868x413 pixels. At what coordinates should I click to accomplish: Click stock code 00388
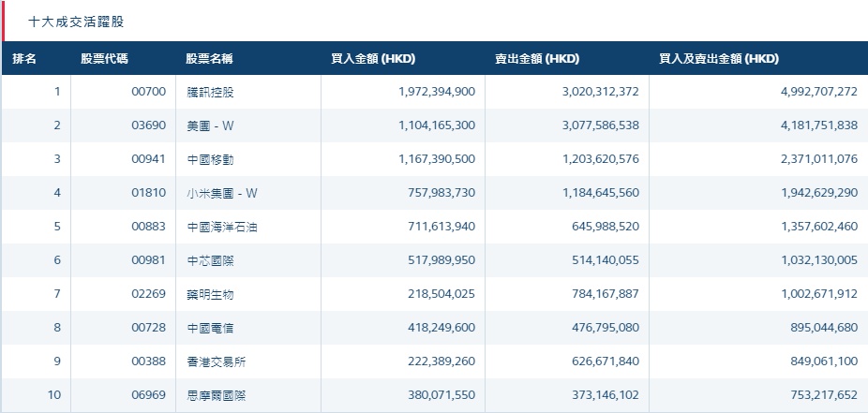pos(148,361)
